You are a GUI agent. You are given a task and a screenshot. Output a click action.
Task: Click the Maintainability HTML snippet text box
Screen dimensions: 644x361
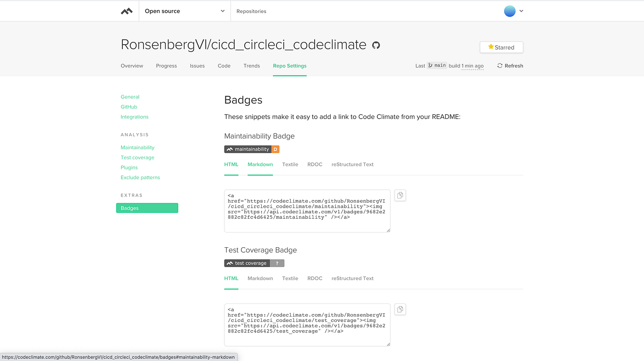point(307,210)
